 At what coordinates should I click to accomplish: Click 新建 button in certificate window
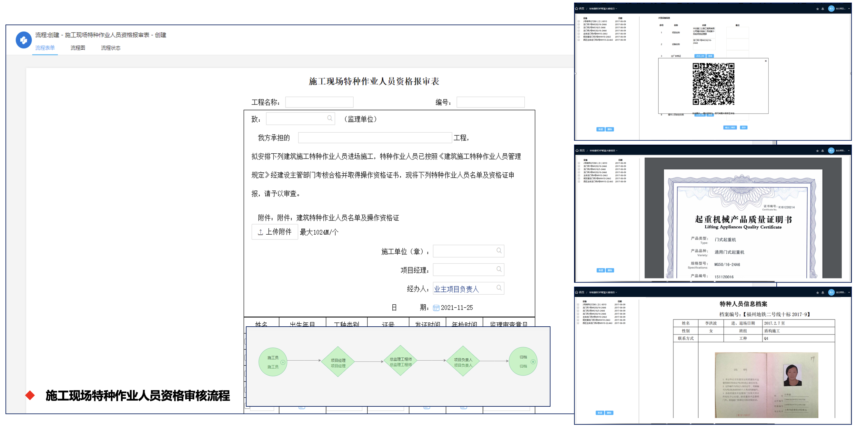[600, 270]
